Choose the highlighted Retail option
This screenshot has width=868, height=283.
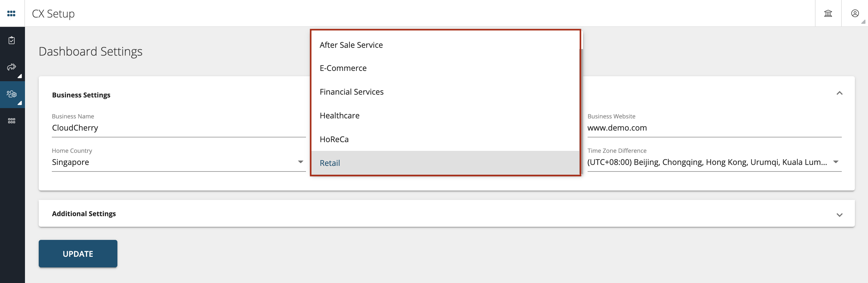tap(445, 163)
